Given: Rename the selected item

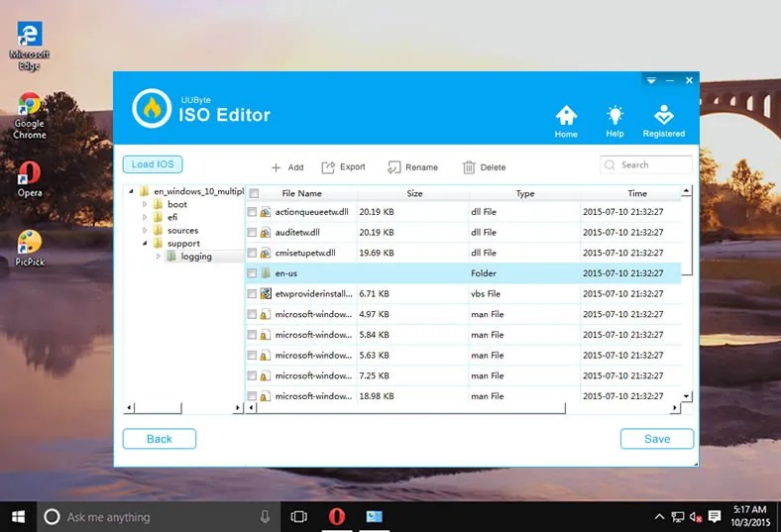Looking at the screenshot, I should tap(412, 167).
